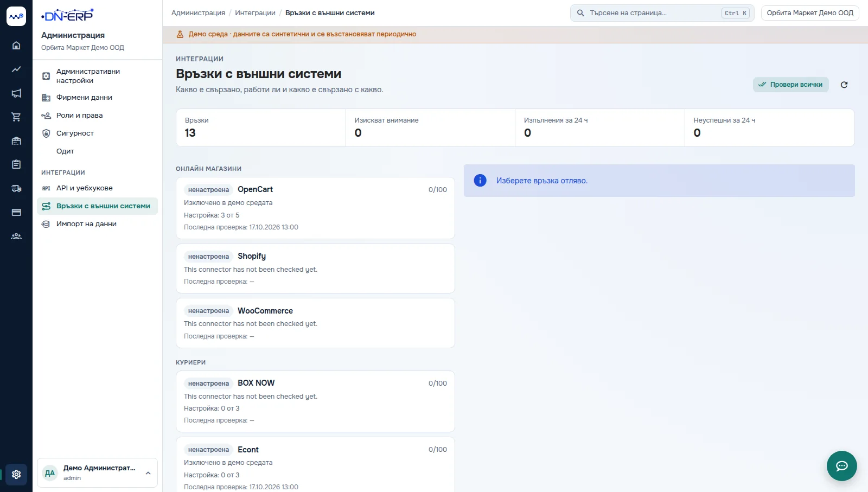Select the OpenCart connector card

[x=315, y=208]
